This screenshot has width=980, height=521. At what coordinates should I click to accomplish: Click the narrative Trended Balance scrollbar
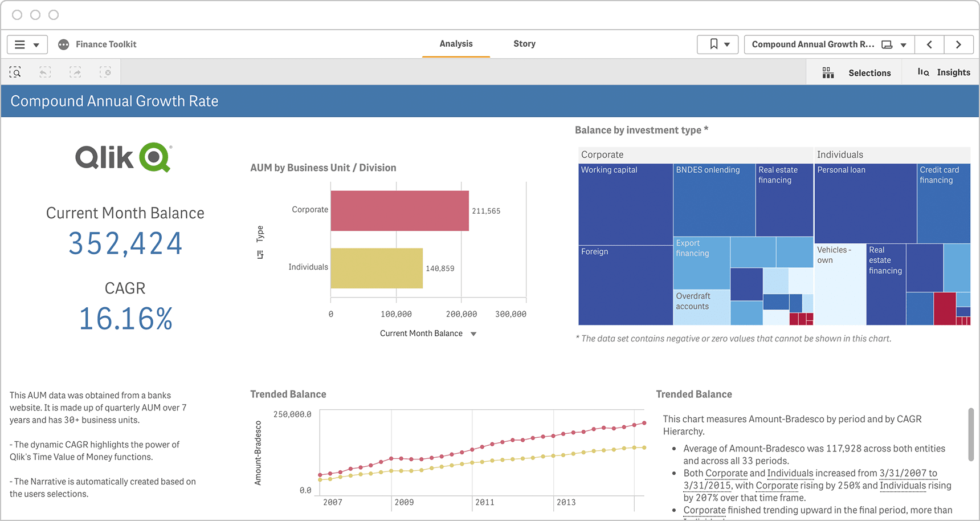click(x=971, y=434)
